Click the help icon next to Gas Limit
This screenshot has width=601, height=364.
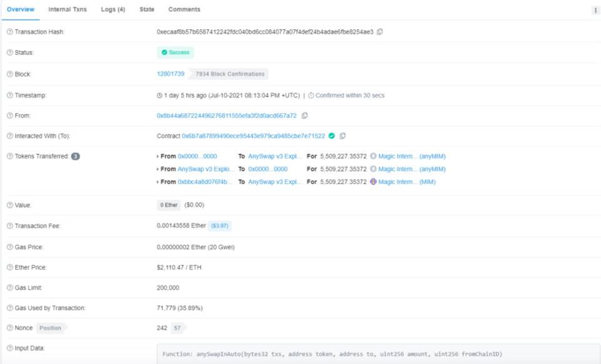[9, 288]
